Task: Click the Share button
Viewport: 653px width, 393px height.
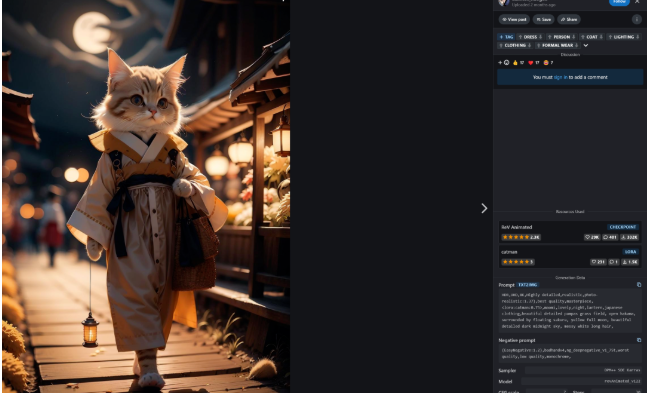Action: point(569,19)
